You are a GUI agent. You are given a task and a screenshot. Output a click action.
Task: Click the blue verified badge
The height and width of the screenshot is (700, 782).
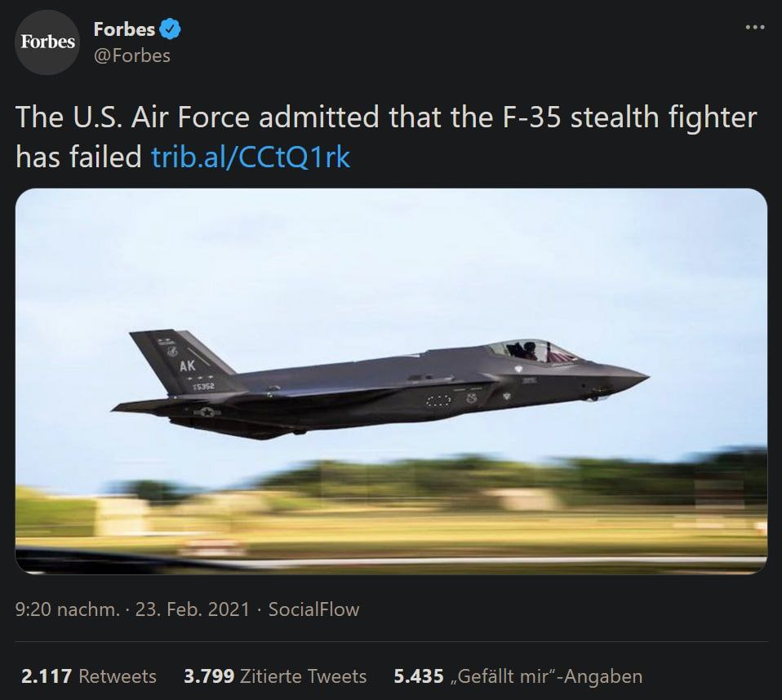(x=171, y=30)
